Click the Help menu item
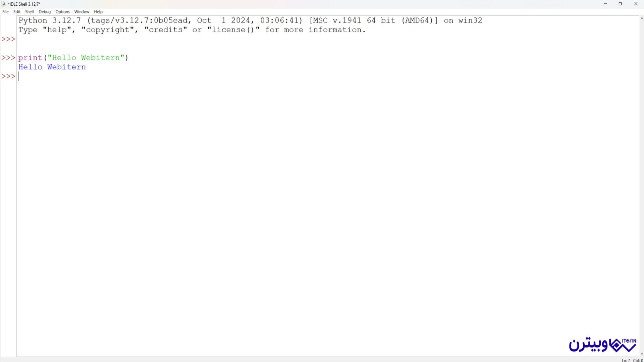644x362 pixels. [x=98, y=11]
